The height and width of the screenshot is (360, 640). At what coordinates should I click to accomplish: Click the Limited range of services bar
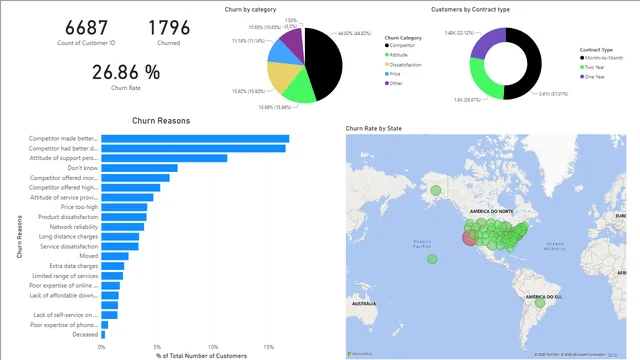point(112,276)
